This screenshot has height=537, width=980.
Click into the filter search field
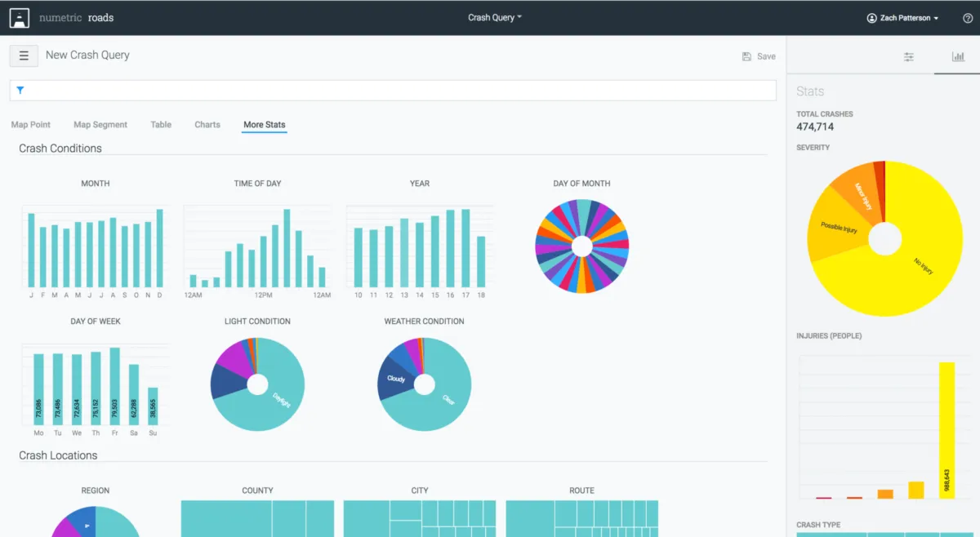click(393, 91)
